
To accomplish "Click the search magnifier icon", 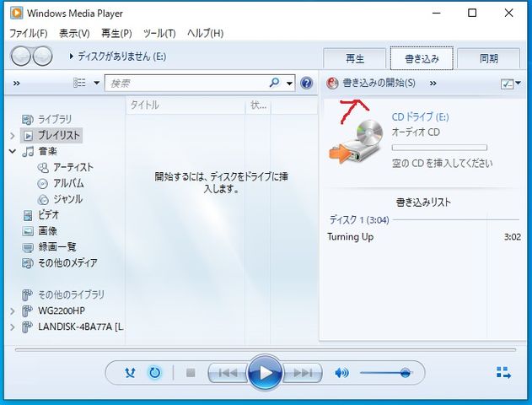I will pos(274,83).
